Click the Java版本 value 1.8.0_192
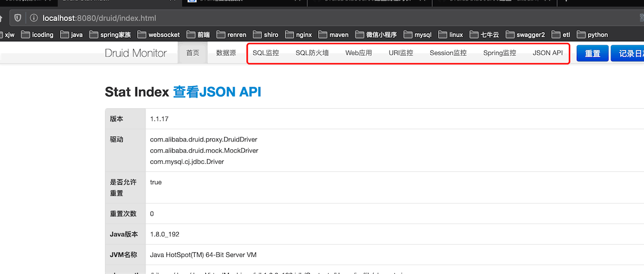This screenshot has width=644, height=274. point(165,234)
